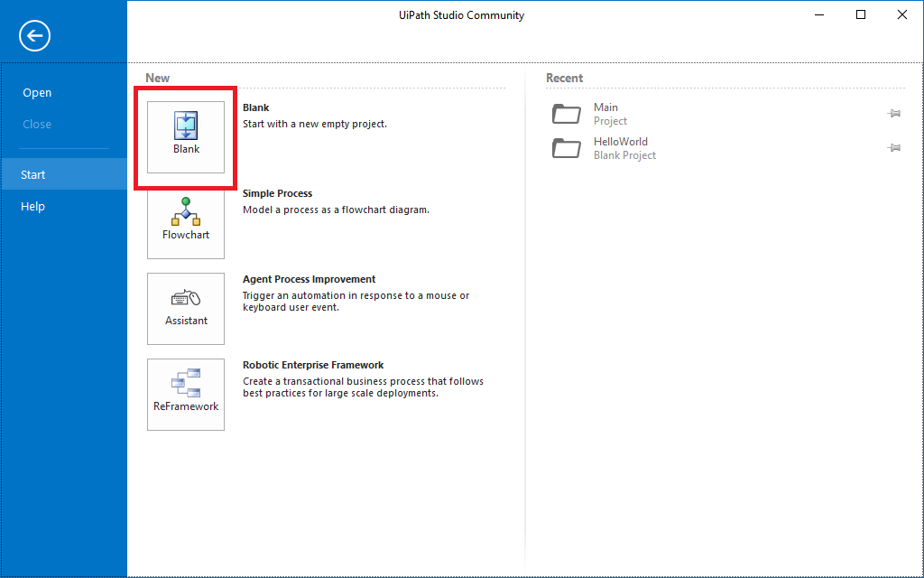This screenshot has width=924, height=578.
Task: Maximize the UiPath Studio window
Action: (861, 14)
